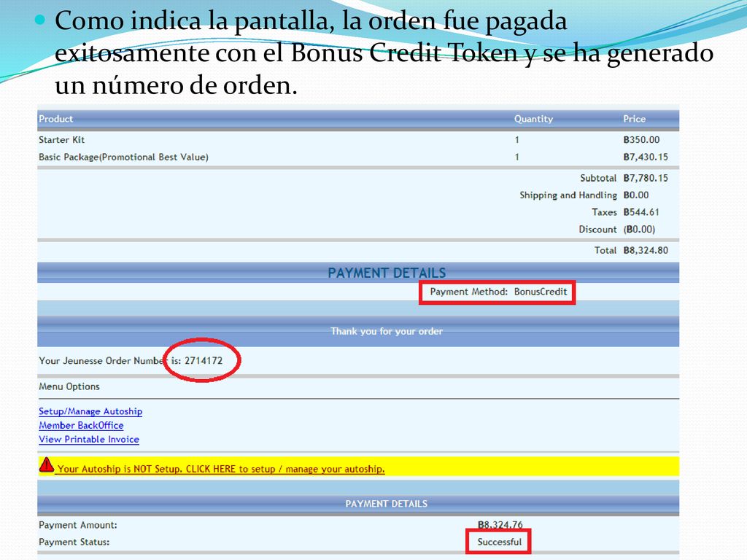Select the Basic Package price B7,430.15
747x560 pixels.
(646, 157)
